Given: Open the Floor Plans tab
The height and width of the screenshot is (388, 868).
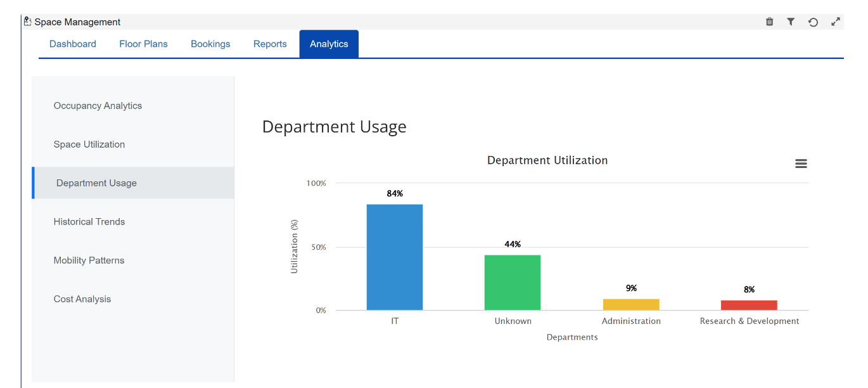Looking at the screenshot, I should pyautogui.click(x=143, y=44).
